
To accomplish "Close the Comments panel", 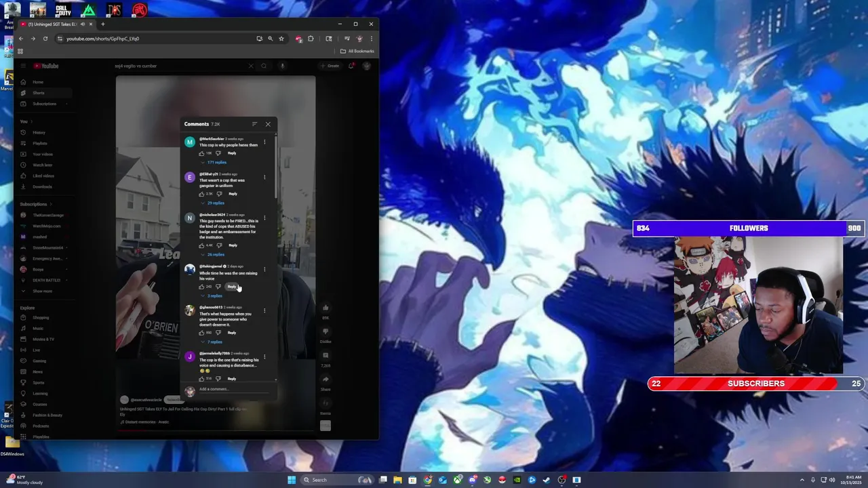I will (x=268, y=124).
